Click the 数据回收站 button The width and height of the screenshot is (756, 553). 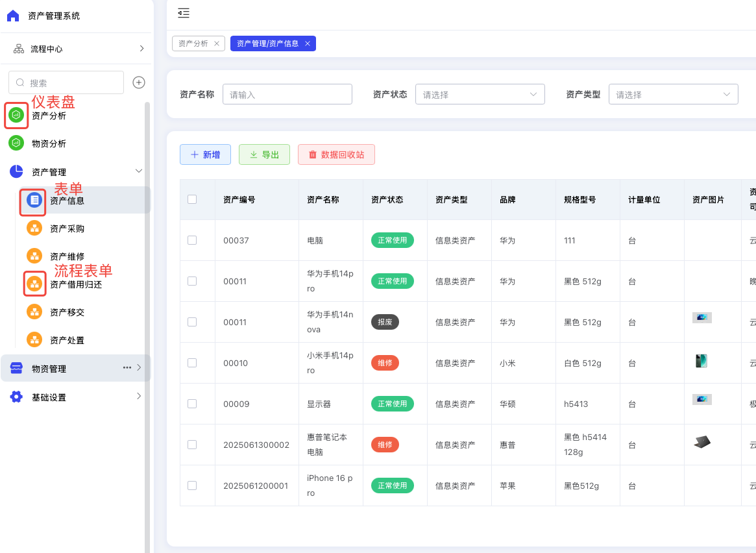[x=336, y=154]
